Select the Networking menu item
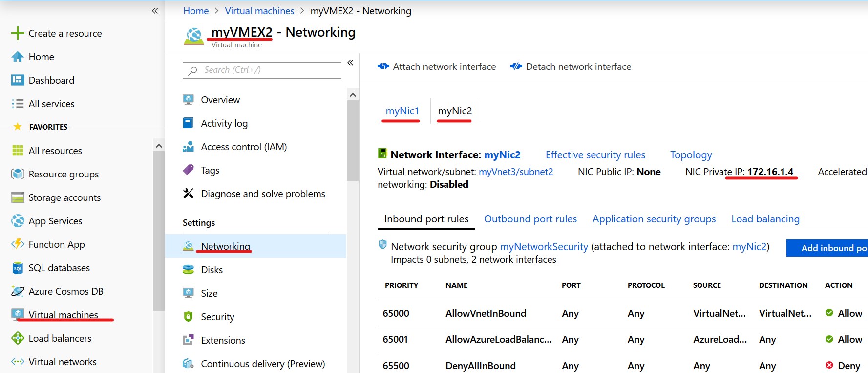This screenshot has width=868, height=373. [x=255, y=246]
